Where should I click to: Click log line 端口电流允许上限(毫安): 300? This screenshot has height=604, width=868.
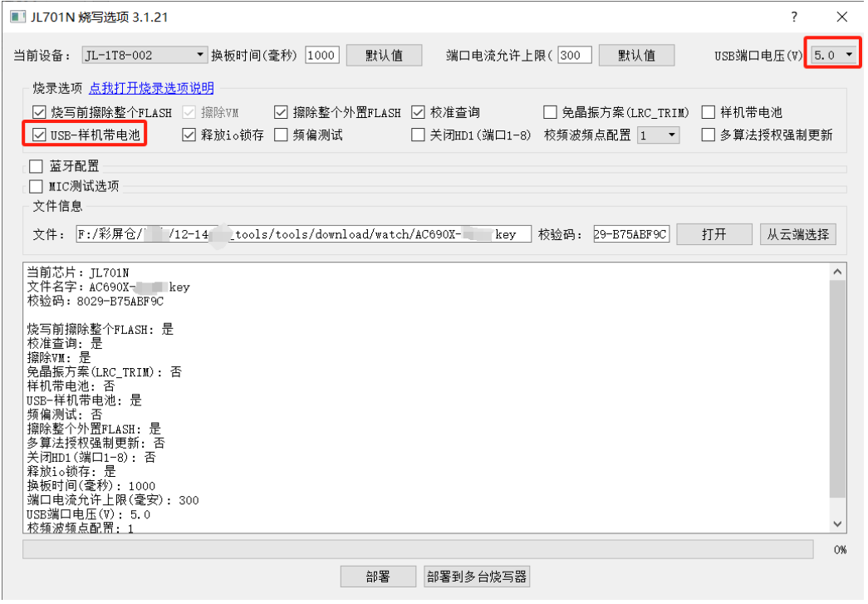click(113, 500)
